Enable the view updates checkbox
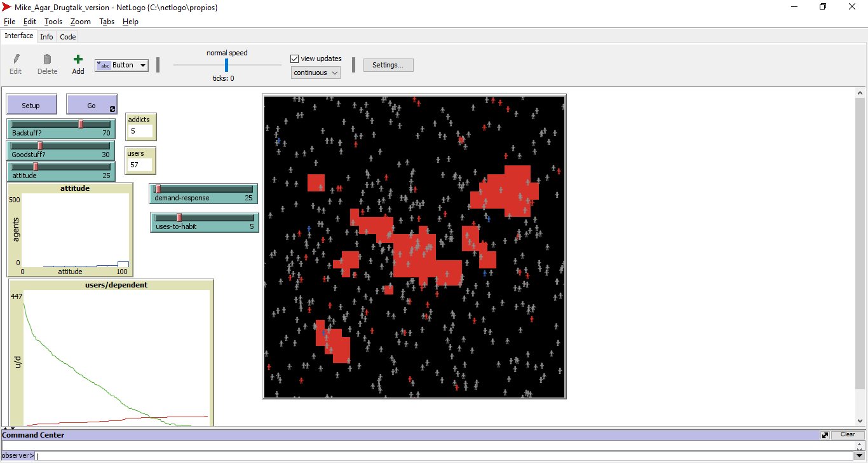 [294, 58]
